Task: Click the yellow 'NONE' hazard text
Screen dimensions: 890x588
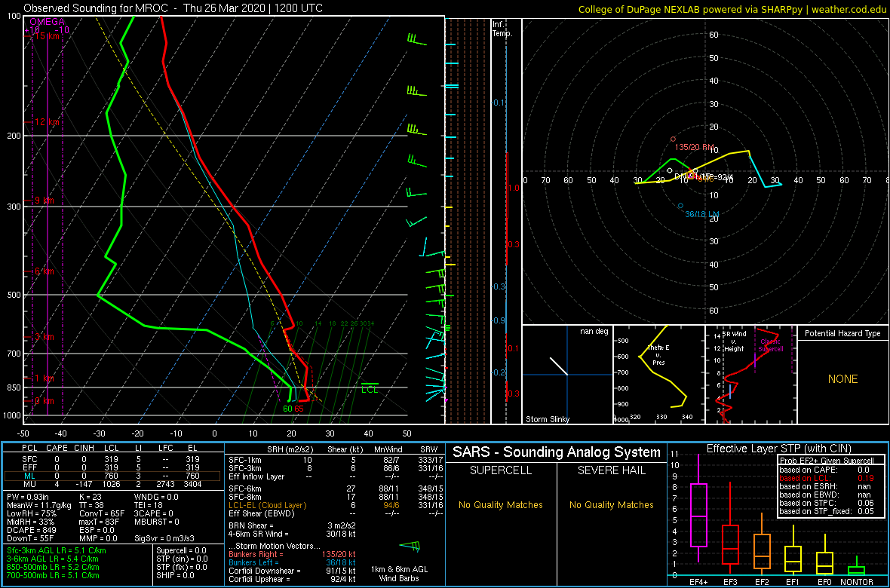Action: [842, 379]
